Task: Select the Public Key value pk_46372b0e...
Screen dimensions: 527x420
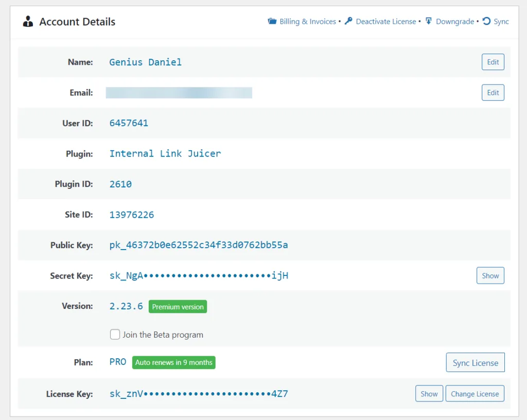Action: (199, 245)
